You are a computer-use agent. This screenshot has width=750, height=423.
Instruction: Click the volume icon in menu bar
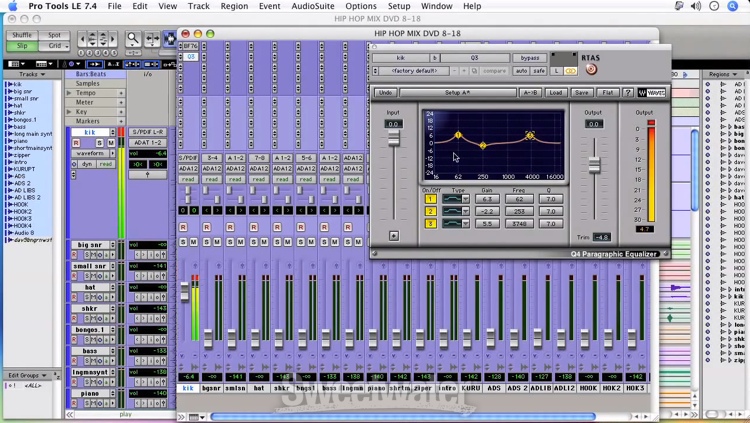tap(696, 6)
